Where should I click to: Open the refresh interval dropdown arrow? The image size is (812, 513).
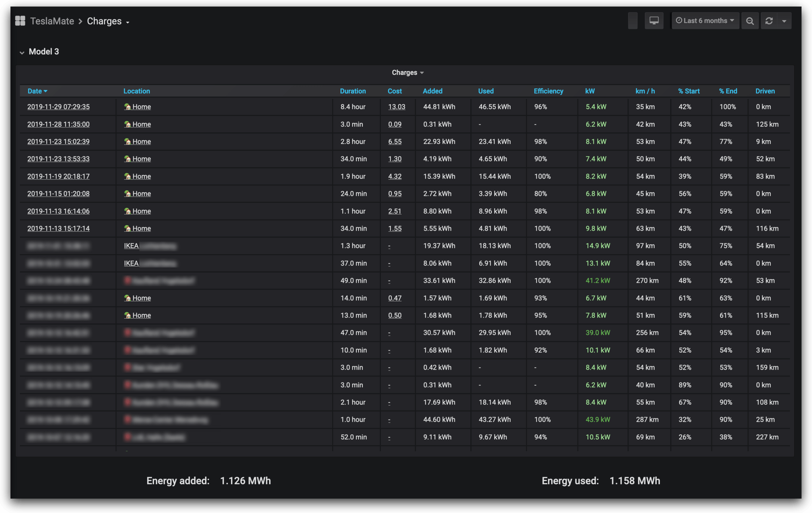click(x=784, y=21)
